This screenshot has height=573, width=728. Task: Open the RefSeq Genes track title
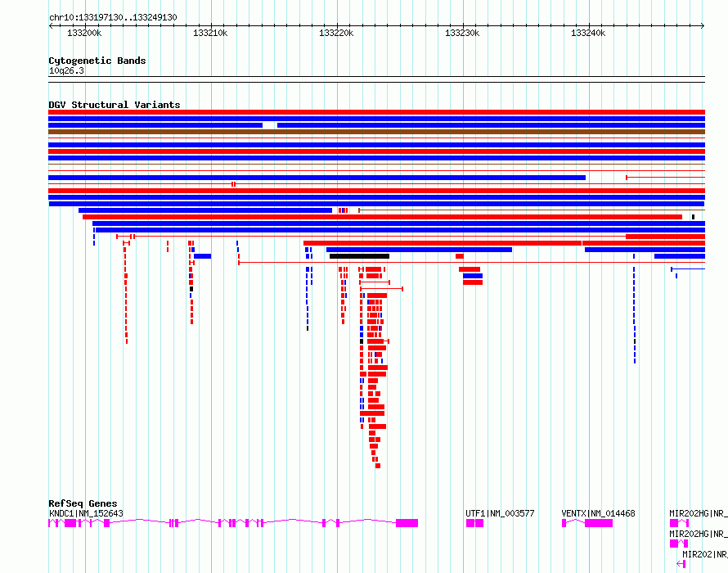point(83,503)
